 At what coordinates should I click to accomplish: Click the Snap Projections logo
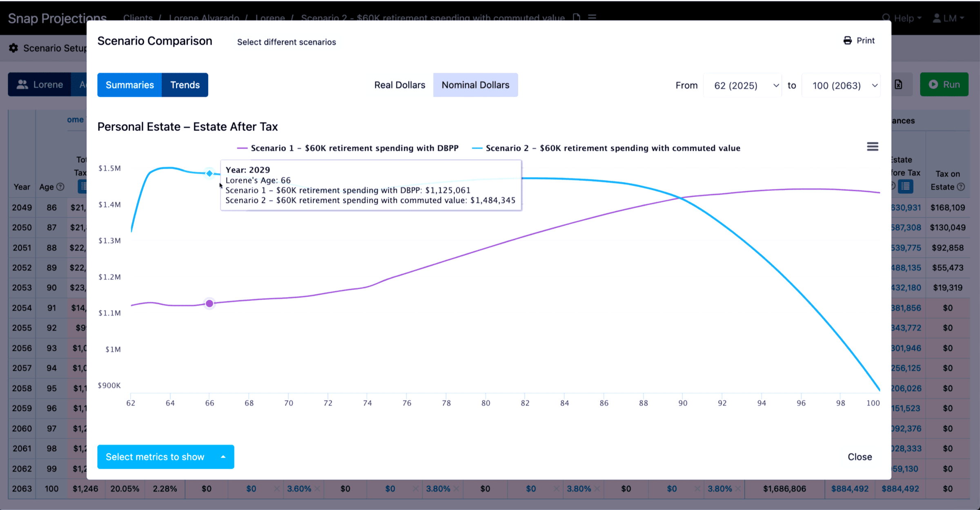[x=57, y=18]
